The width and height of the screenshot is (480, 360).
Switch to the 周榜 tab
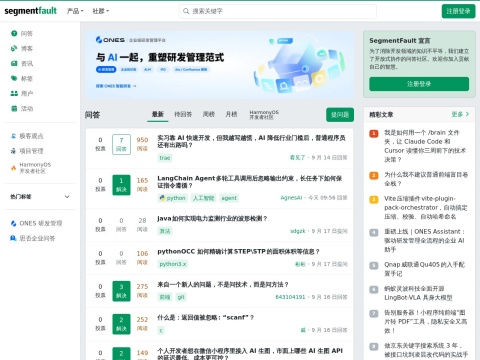209,114
